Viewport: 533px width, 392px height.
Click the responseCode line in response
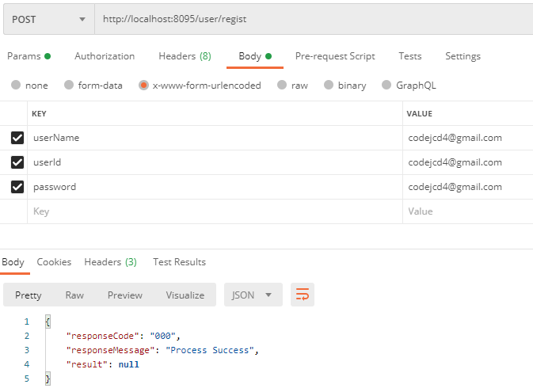point(123,336)
